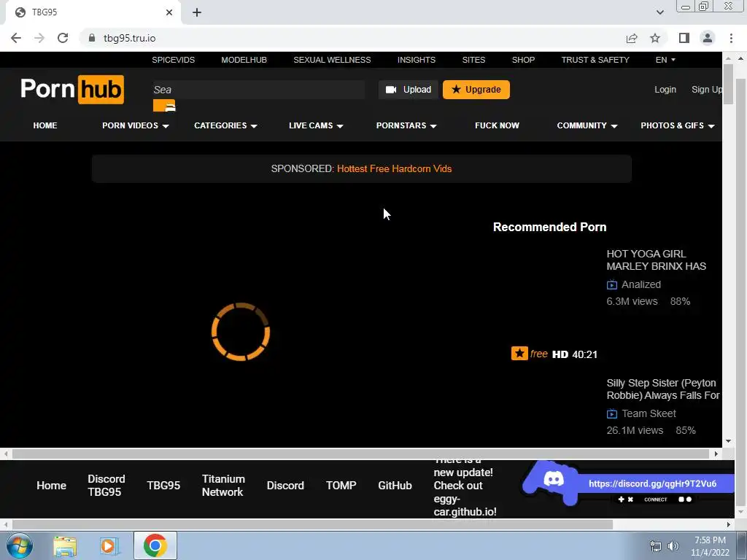The height and width of the screenshot is (560, 747).
Task: Click the orange search submit button
Action: (164, 105)
